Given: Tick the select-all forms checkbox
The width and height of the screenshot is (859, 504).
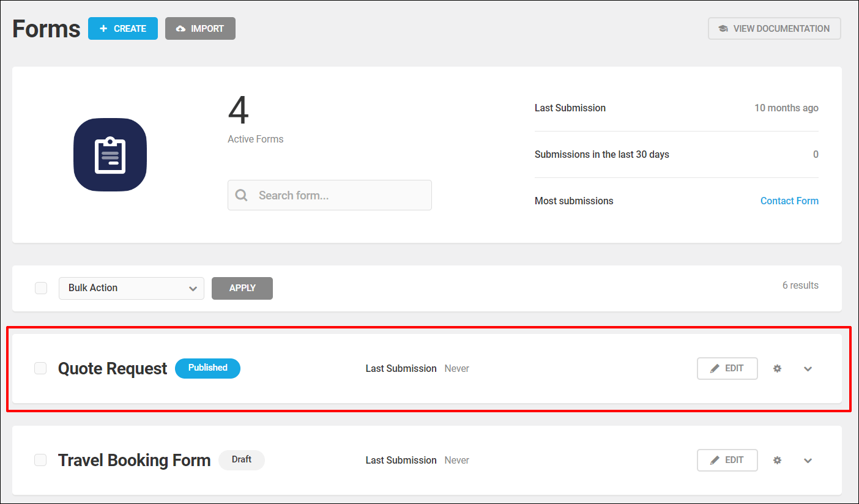Looking at the screenshot, I should [x=41, y=287].
